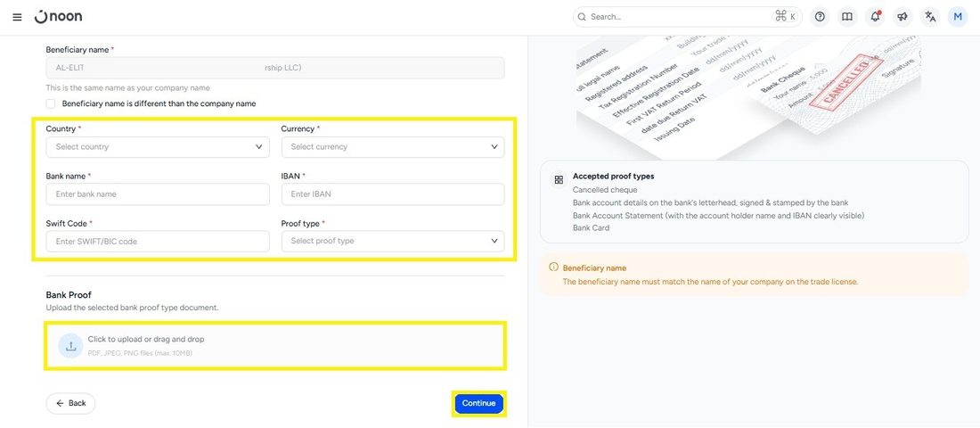Open the notifications bell
This screenshot has width=980, height=428.
point(875,17)
